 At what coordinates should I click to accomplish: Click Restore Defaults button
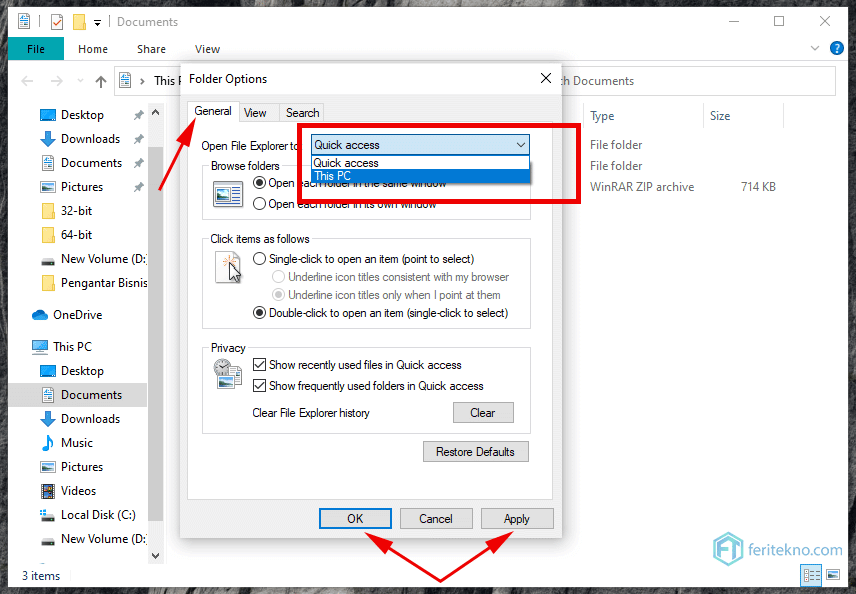tap(475, 452)
